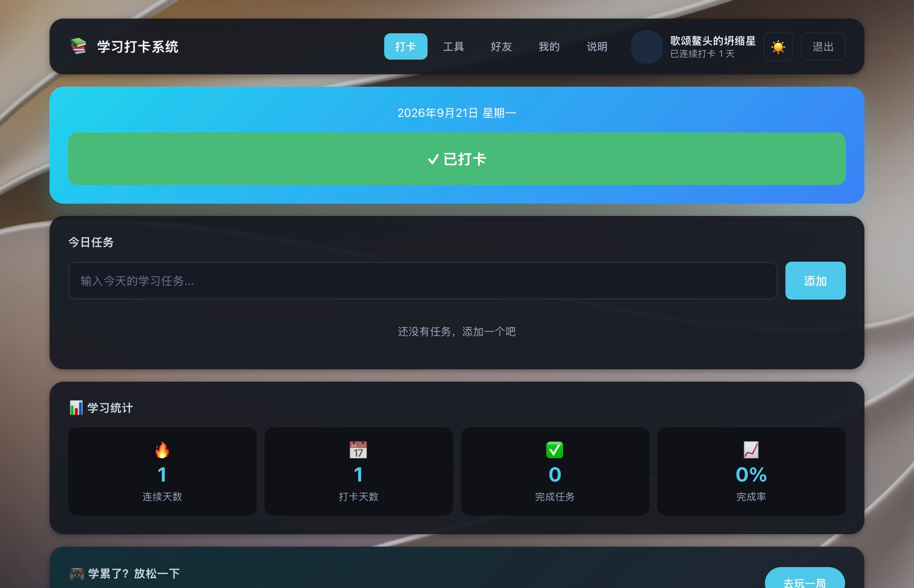Click the game controller icon beside 学累了
Viewport: 914px width, 588px height.
77,574
